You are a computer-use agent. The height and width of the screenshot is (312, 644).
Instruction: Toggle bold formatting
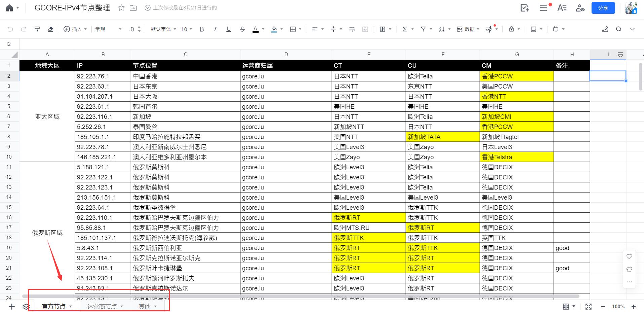pos(202,29)
